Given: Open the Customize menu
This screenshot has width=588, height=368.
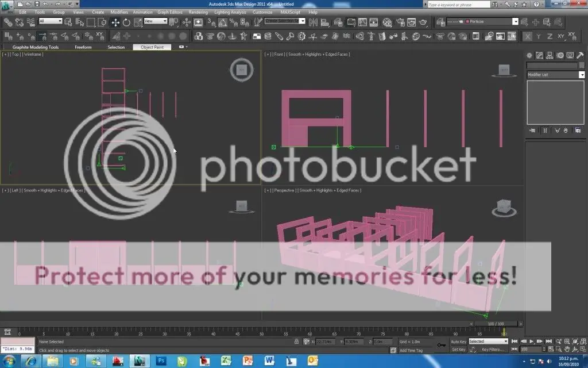Looking at the screenshot, I should click(262, 12).
